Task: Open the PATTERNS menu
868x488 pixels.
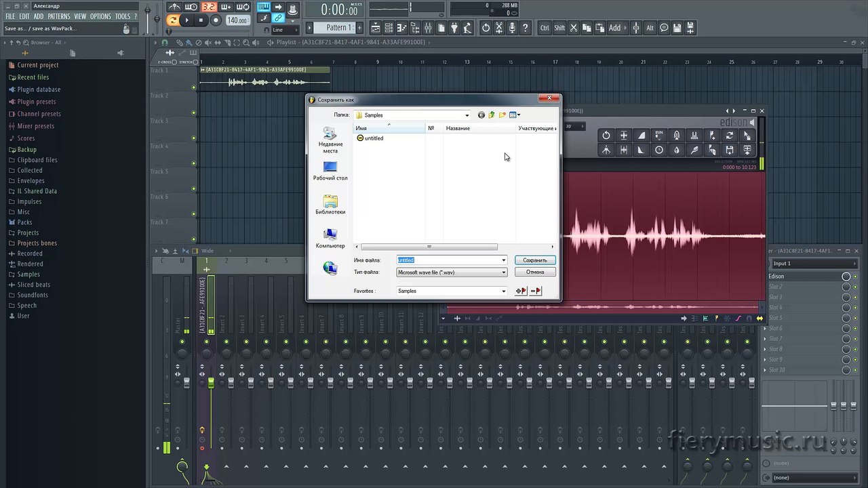Action: click(x=59, y=16)
